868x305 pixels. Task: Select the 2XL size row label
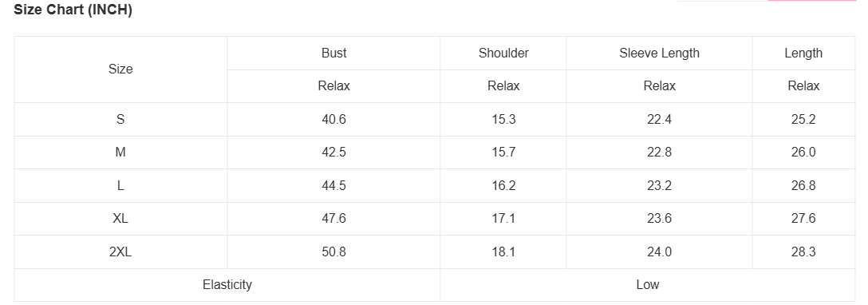point(120,252)
